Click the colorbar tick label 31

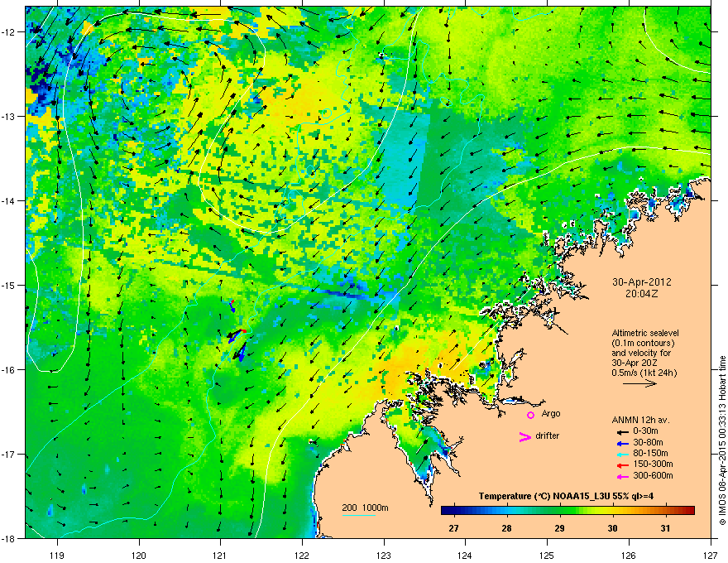[665, 528]
